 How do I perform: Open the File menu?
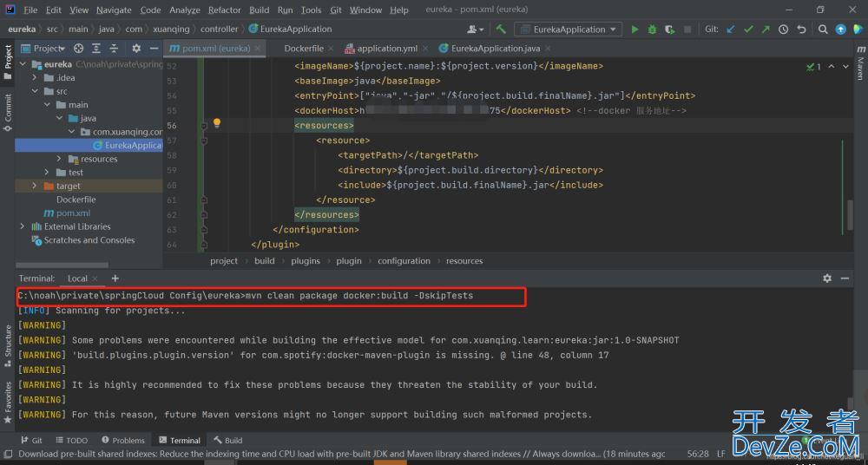click(30, 10)
